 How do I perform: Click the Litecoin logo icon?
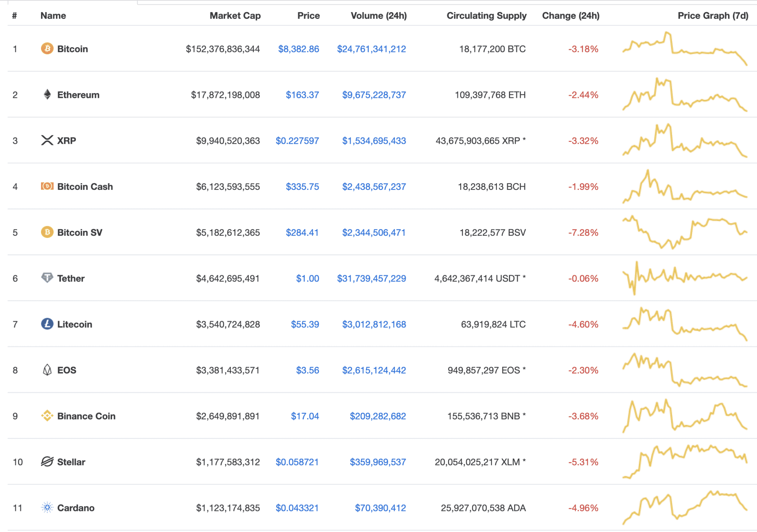click(47, 324)
